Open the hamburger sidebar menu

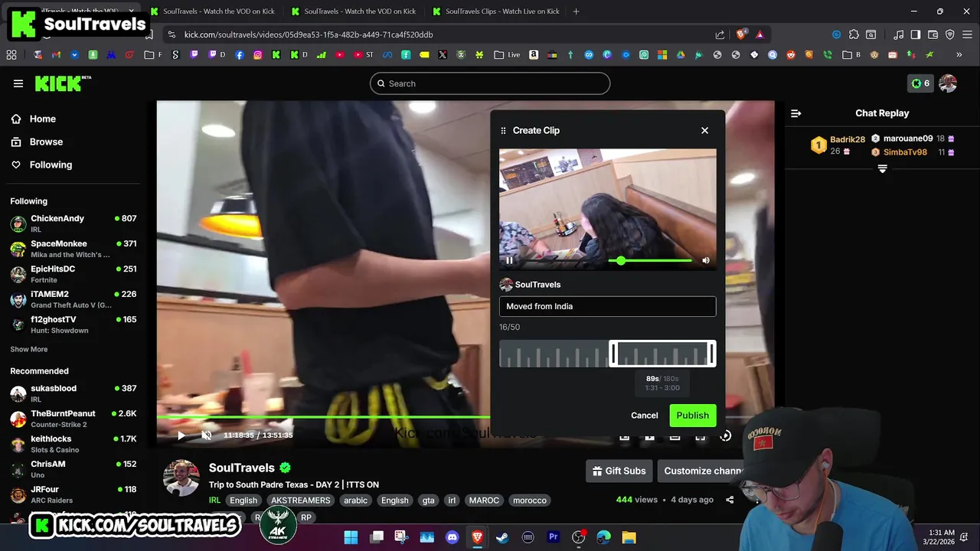click(18, 83)
